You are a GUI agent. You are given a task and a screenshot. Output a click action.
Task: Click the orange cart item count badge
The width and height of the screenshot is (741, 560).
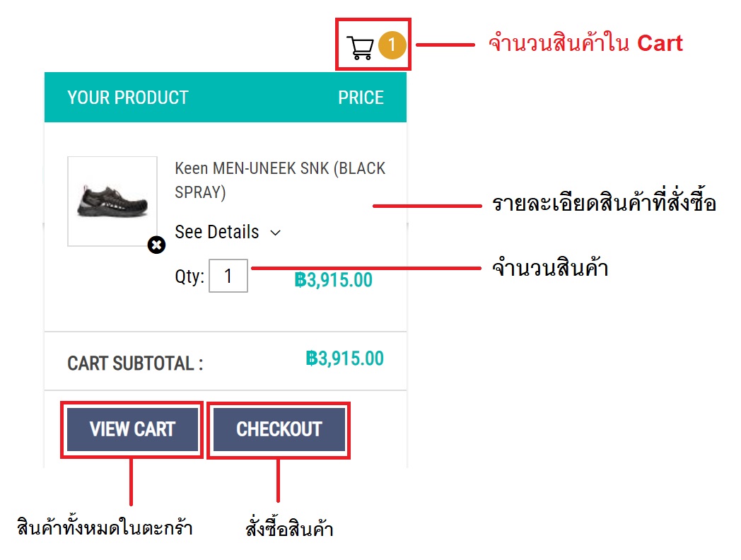point(392,45)
